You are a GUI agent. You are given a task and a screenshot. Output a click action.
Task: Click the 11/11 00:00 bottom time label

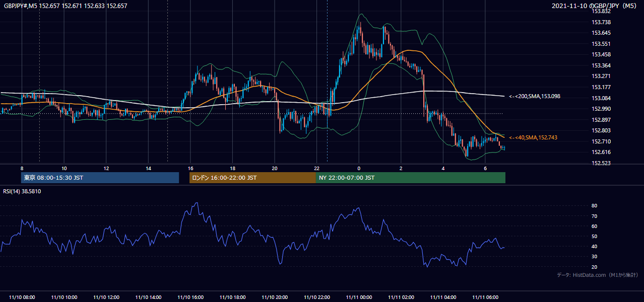pyautogui.click(x=359, y=297)
